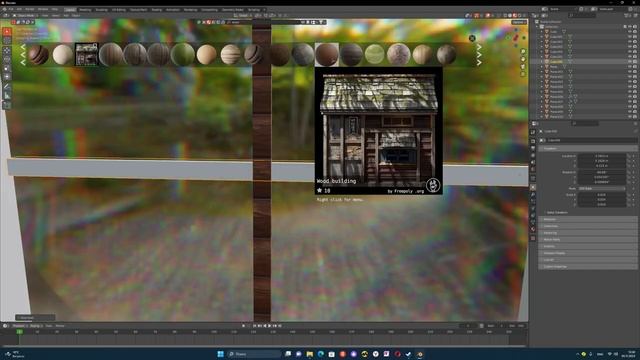
Task: Select the Move tool
Action: coord(7,51)
